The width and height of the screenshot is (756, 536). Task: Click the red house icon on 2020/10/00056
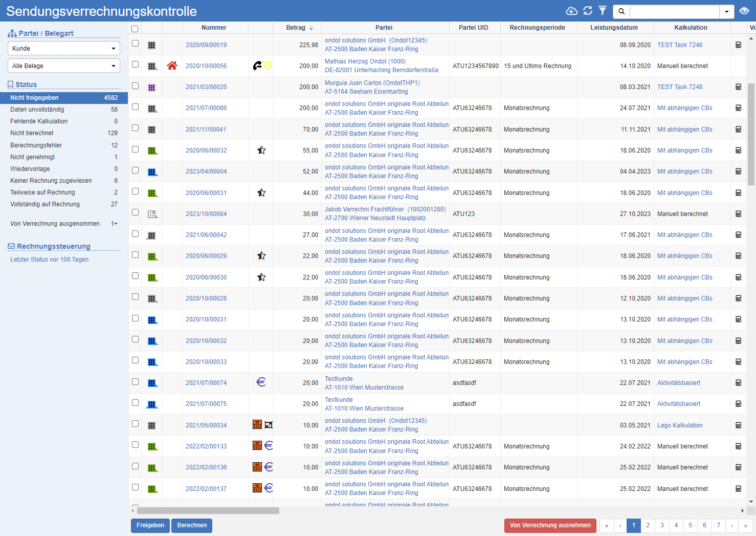click(172, 66)
